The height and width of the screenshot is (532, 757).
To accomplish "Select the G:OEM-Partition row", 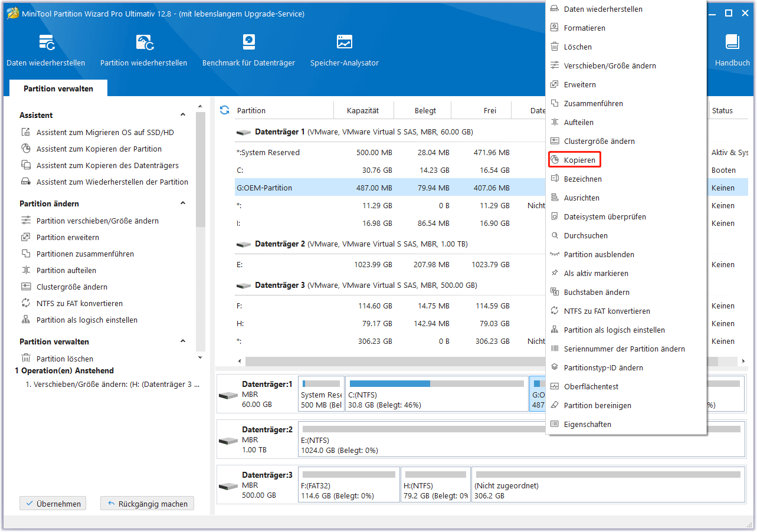I will 389,188.
